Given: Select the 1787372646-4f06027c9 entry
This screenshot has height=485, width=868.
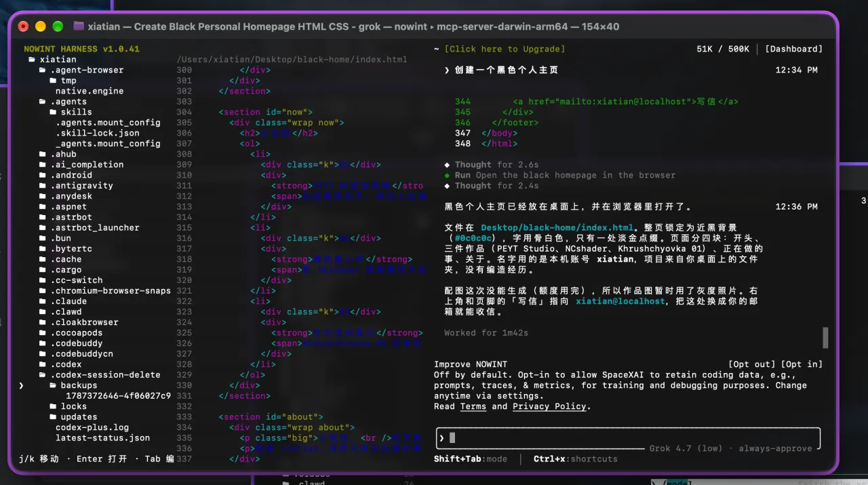Looking at the screenshot, I should coord(119,396).
